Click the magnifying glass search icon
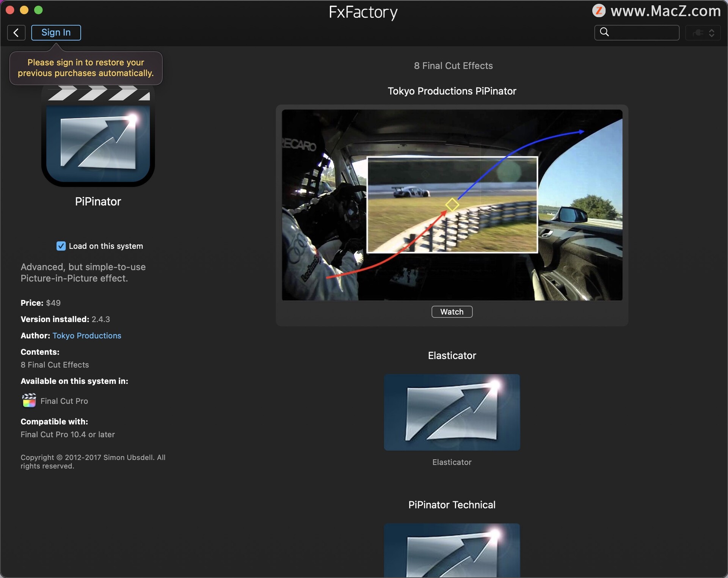The width and height of the screenshot is (728, 578). (604, 32)
